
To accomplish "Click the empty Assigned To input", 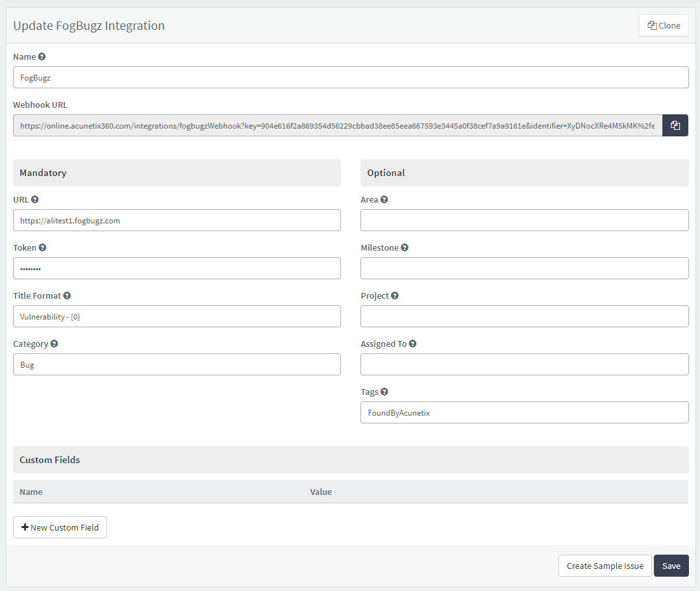I will (x=525, y=364).
